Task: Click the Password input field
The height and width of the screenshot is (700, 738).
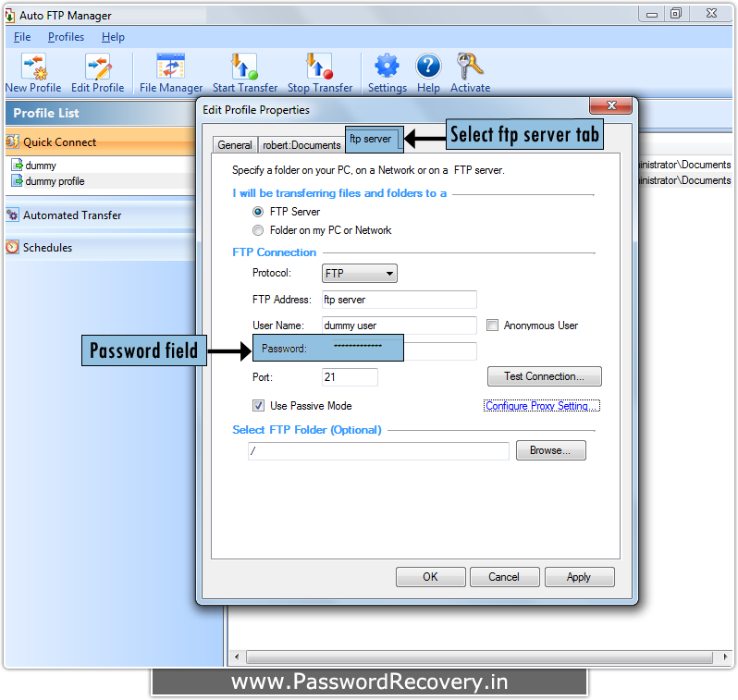Action: point(400,351)
